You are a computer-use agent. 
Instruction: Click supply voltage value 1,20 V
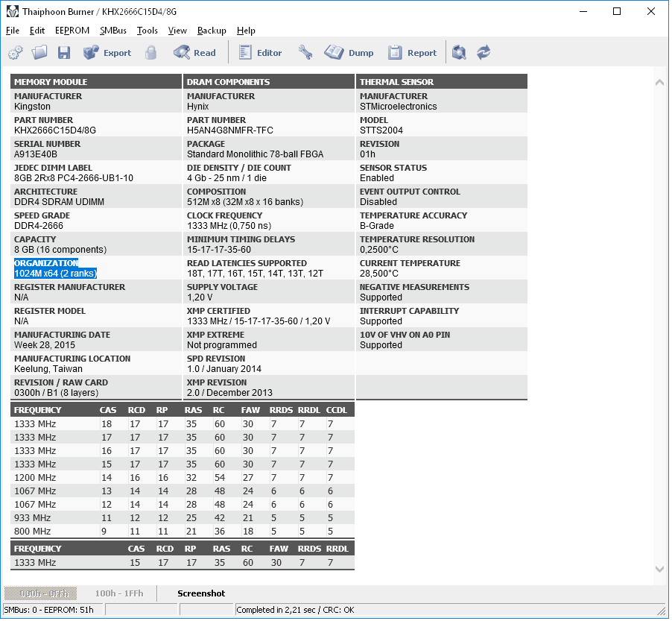pos(200,297)
